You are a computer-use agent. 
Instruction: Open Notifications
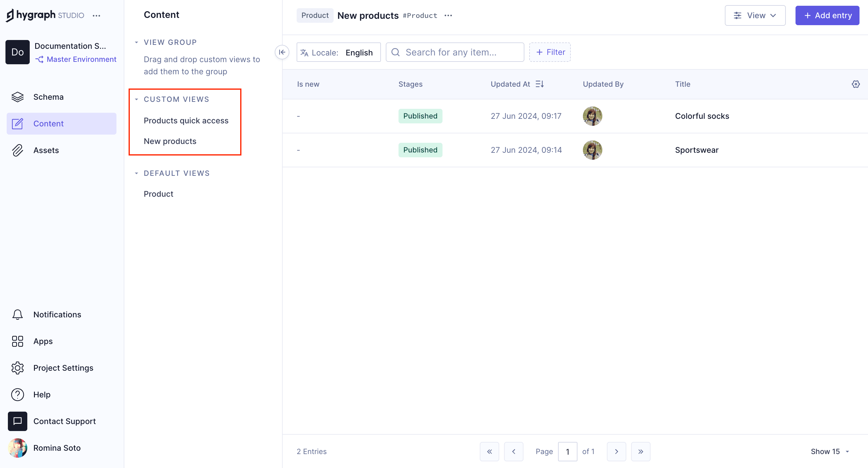pos(57,314)
